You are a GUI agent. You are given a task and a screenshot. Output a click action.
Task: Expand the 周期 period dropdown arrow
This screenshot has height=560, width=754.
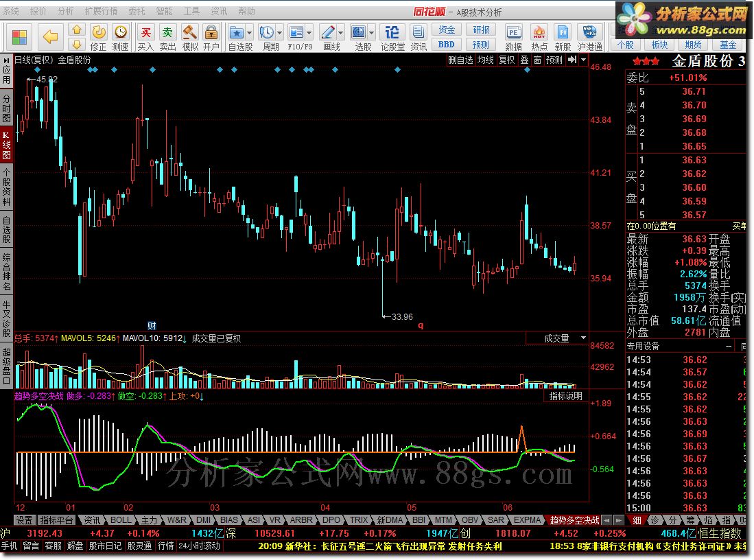point(279,33)
